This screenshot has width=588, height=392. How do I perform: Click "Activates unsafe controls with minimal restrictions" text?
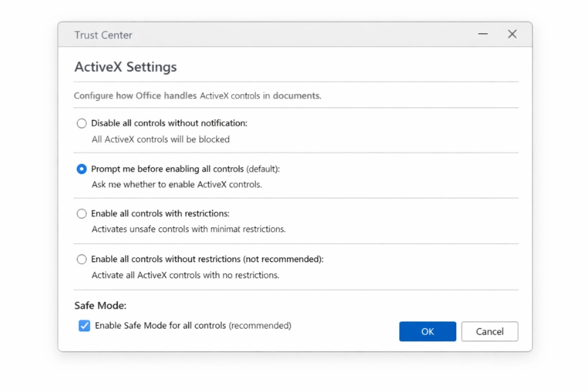pyautogui.click(x=188, y=229)
